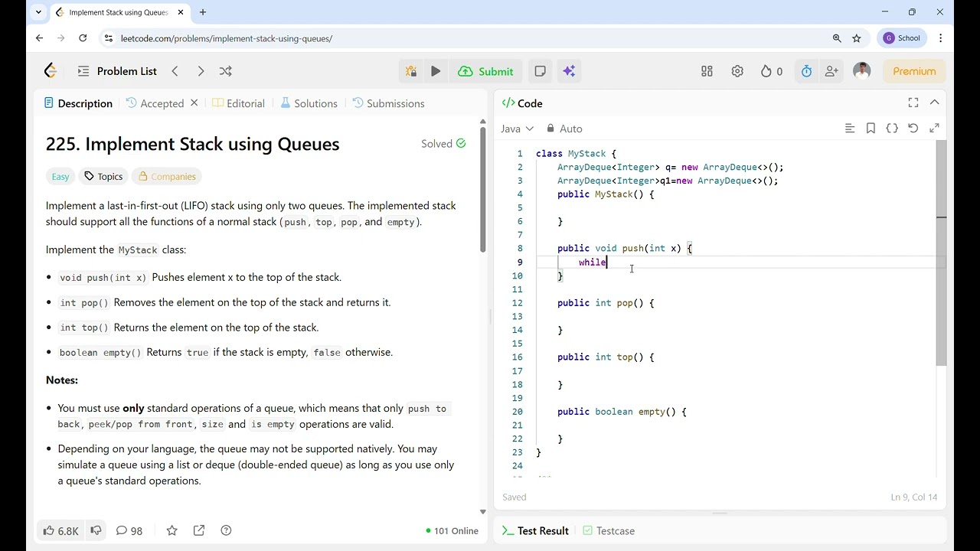Open the School browser profile
The image size is (980, 551).
pos(902,38)
